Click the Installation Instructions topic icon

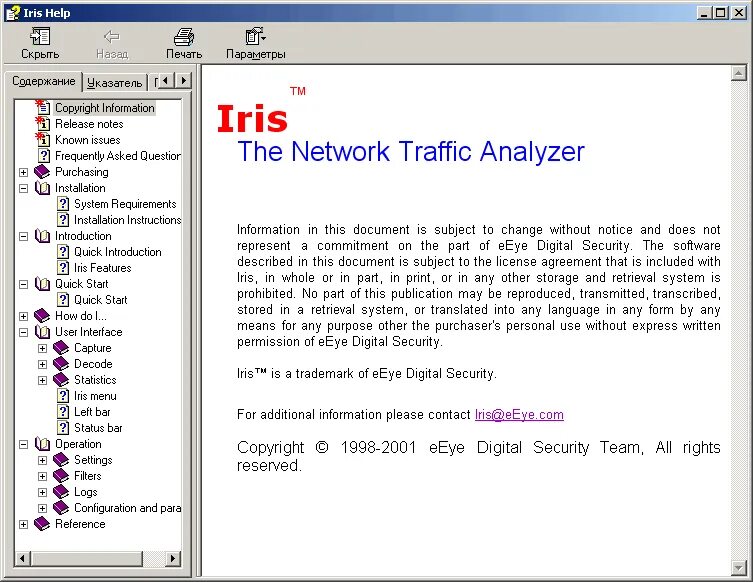point(63,220)
